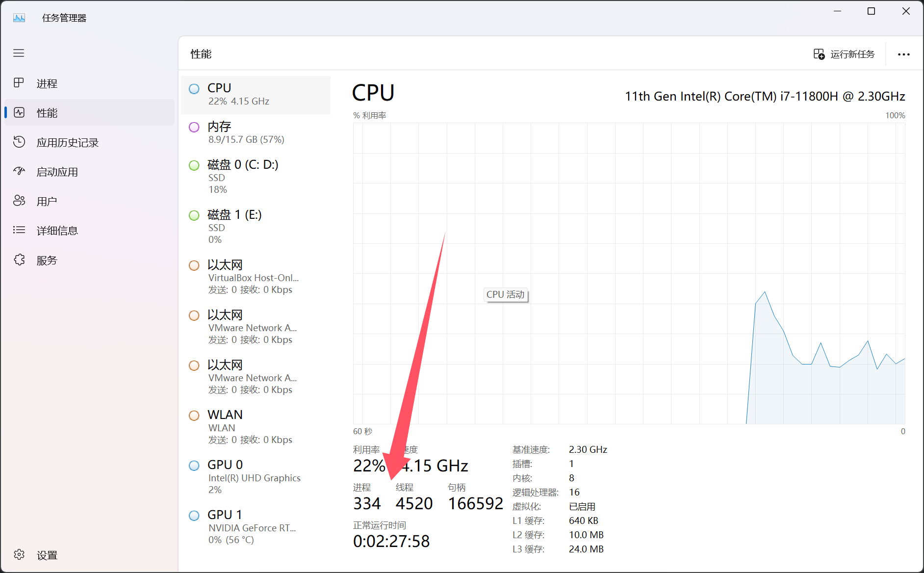
Task: Click the 16 logical processors value
Action: 574,492
